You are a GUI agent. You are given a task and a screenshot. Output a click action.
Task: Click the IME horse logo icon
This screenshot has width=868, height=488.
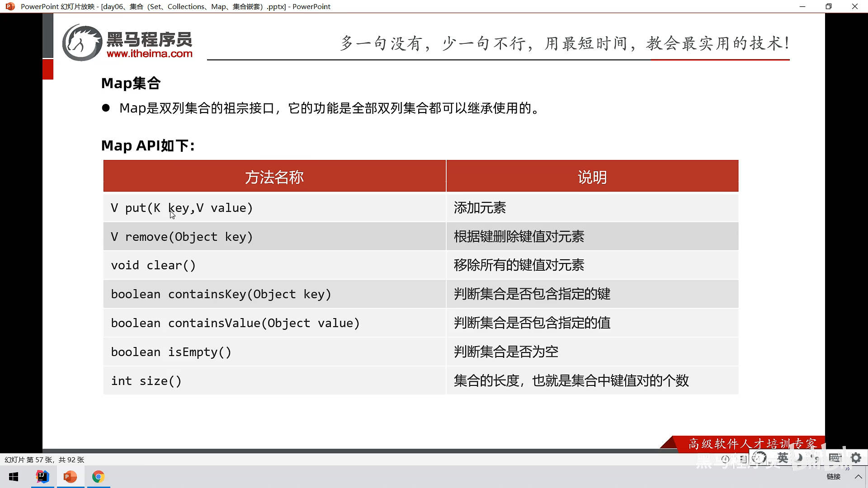[x=759, y=458]
